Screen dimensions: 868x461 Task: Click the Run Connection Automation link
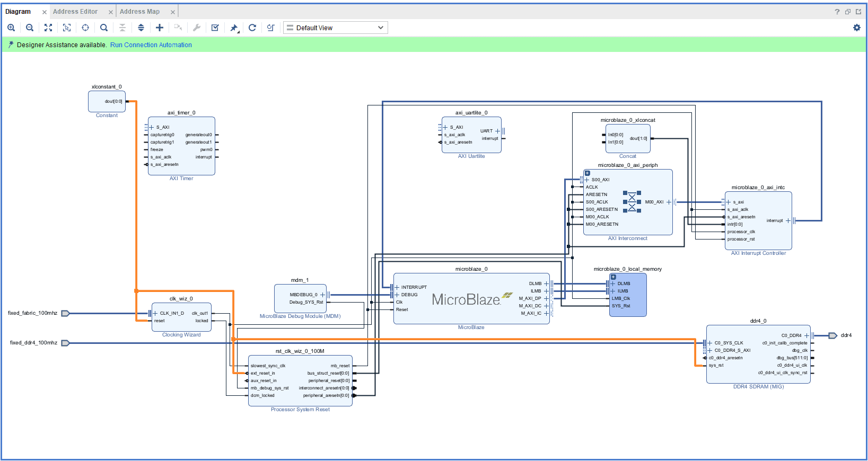pos(151,45)
